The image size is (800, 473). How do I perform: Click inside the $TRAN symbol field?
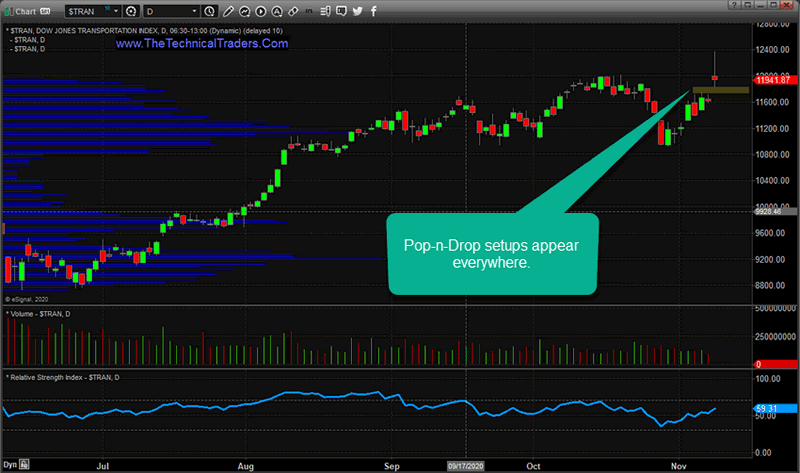point(89,11)
